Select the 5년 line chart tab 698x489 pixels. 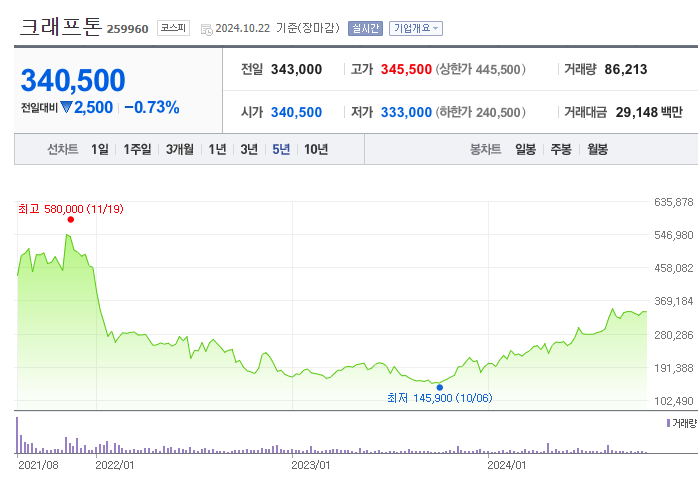tap(281, 149)
